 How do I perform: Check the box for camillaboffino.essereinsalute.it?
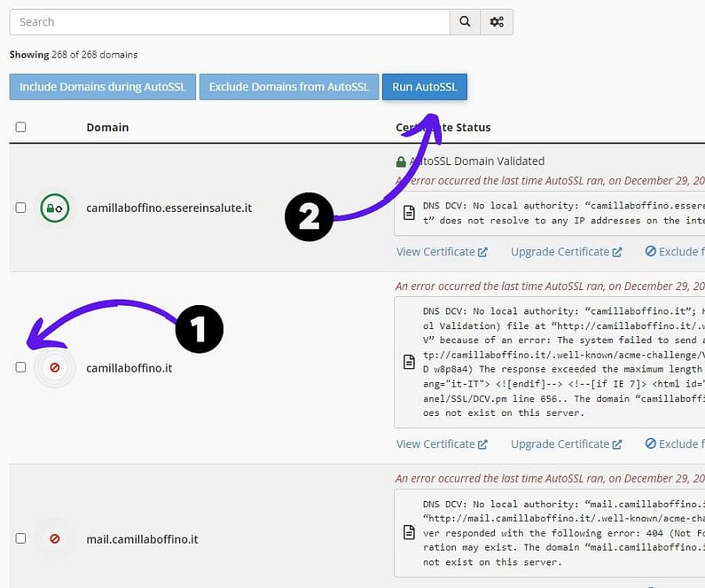pyautogui.click(x=20, y=208)
